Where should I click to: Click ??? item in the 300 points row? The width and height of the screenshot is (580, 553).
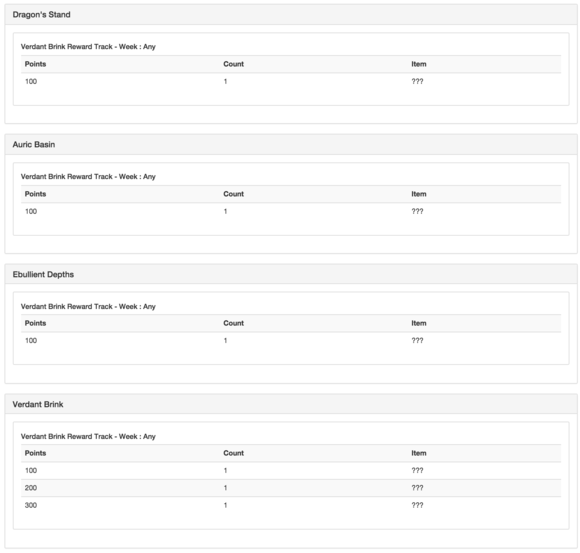[x=417, y=505]
